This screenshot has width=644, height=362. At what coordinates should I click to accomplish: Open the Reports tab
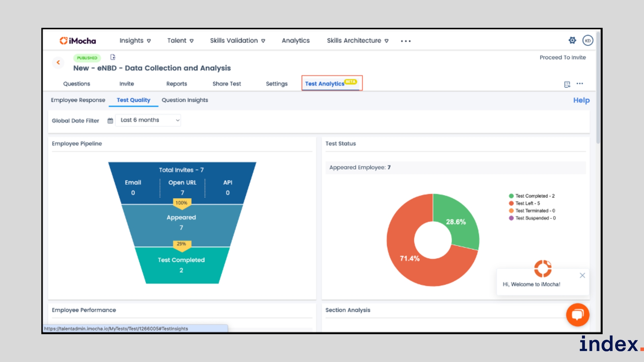coord(176,84)
